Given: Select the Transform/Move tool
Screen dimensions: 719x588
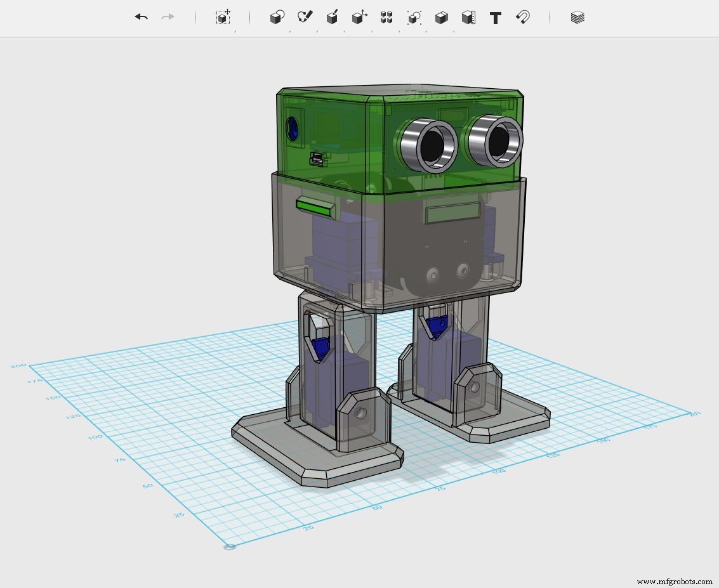Looking at the screenshot, I should (x=221, y=18).
